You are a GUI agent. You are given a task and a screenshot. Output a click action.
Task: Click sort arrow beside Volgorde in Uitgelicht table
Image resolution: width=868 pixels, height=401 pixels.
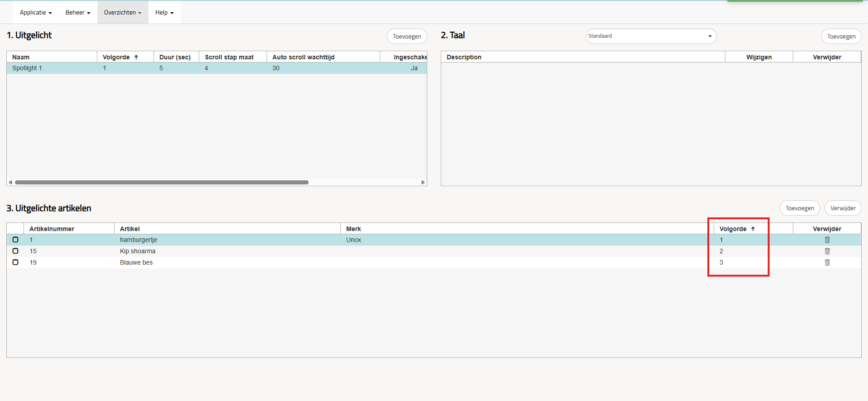(136, 57)
